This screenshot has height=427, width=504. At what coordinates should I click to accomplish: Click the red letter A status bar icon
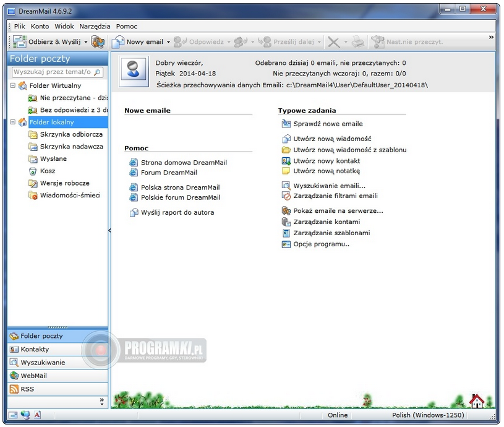coord(37,415)
